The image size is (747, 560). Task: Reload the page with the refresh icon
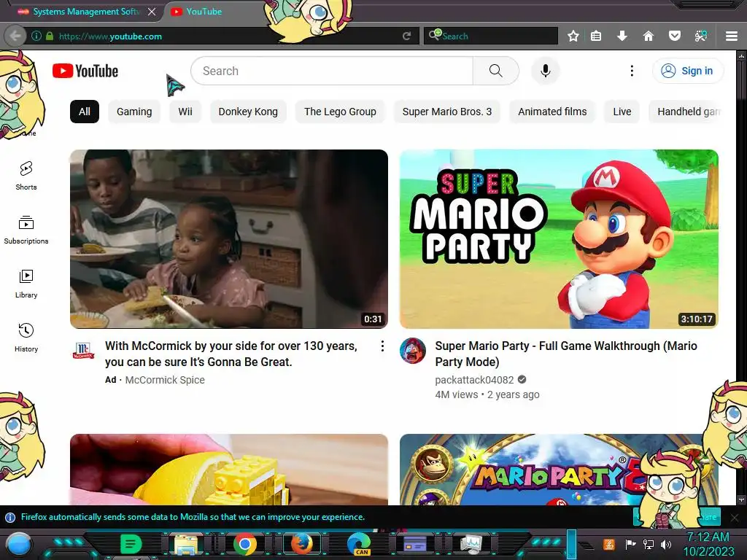click(406, 36)
